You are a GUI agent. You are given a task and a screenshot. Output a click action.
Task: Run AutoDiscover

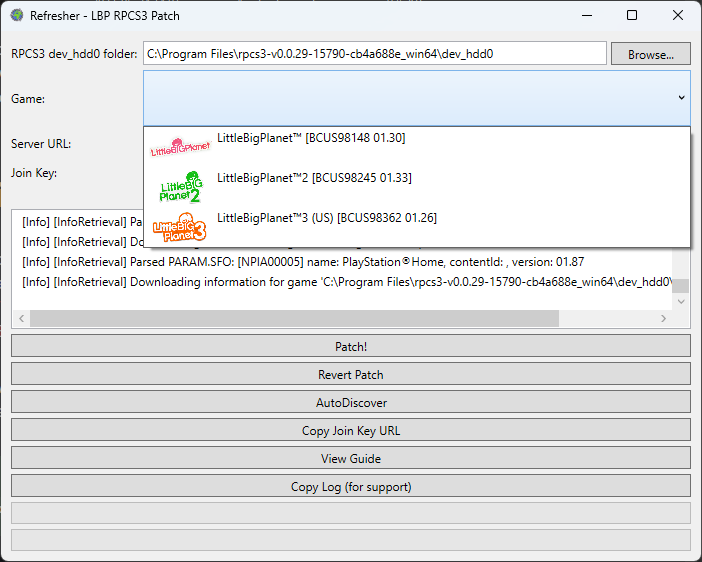(x=351, y=402)
